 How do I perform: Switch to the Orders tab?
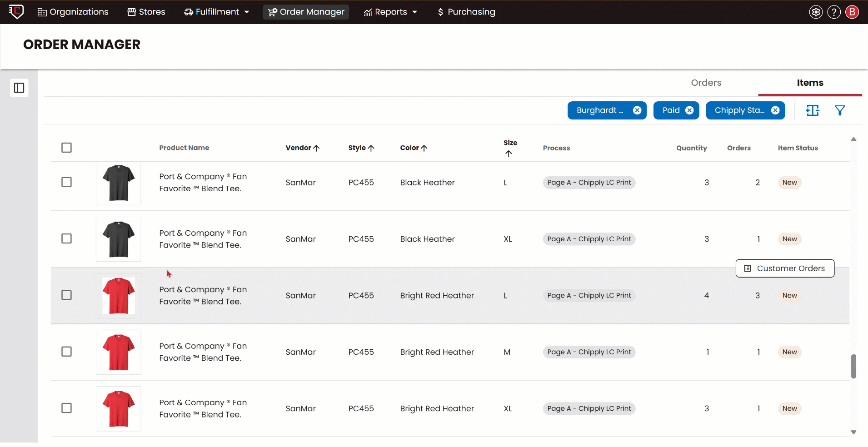(706, 83)
